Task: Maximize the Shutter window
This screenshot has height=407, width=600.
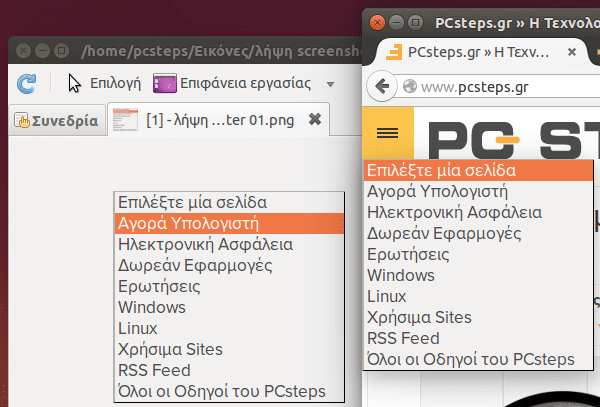Action: (x=61, y=50)
